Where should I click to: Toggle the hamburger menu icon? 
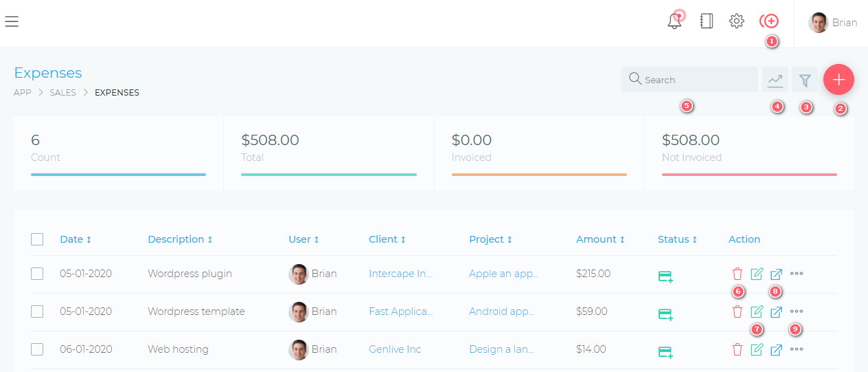pyautogui.click(x=12, y=21)
